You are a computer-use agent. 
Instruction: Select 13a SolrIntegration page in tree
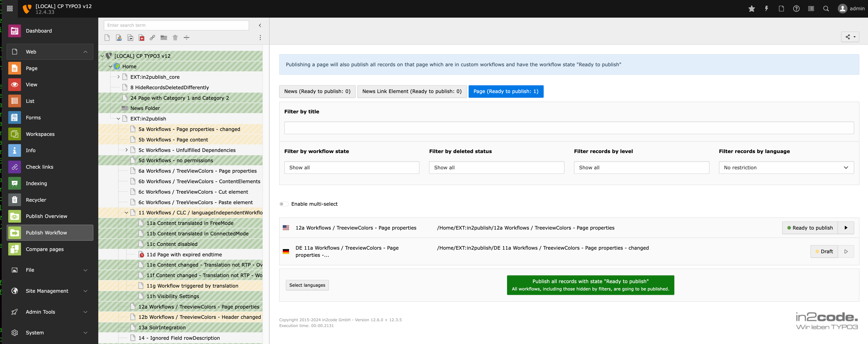click(162, 328)
